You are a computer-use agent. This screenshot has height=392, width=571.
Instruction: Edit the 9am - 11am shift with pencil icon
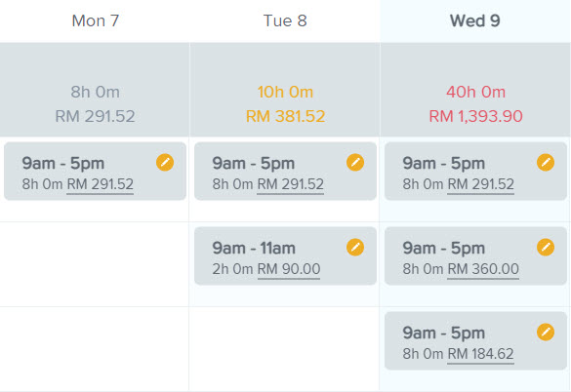tap(355, 248)
